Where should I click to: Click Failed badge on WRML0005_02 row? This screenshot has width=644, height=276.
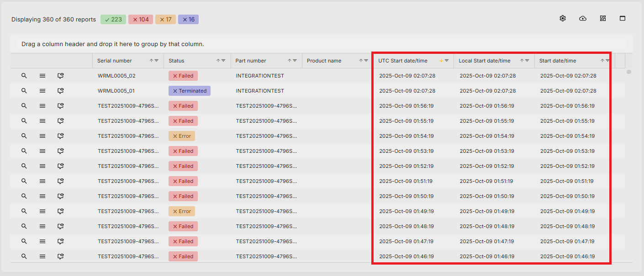click(183, 76)
